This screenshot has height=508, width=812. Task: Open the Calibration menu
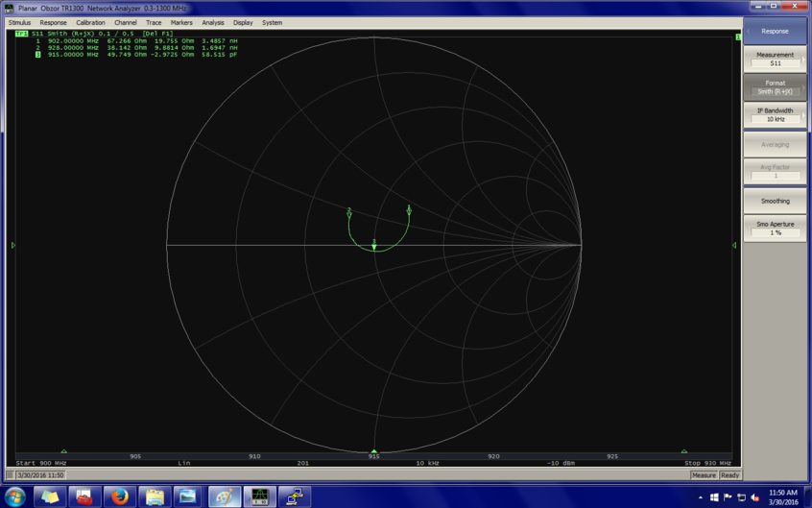90,22
